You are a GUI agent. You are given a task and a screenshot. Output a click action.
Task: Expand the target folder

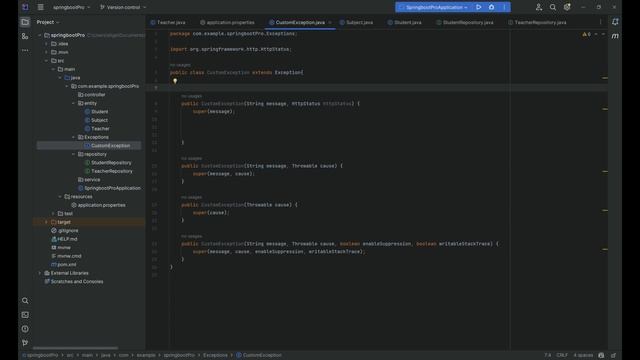pos(46,222)
